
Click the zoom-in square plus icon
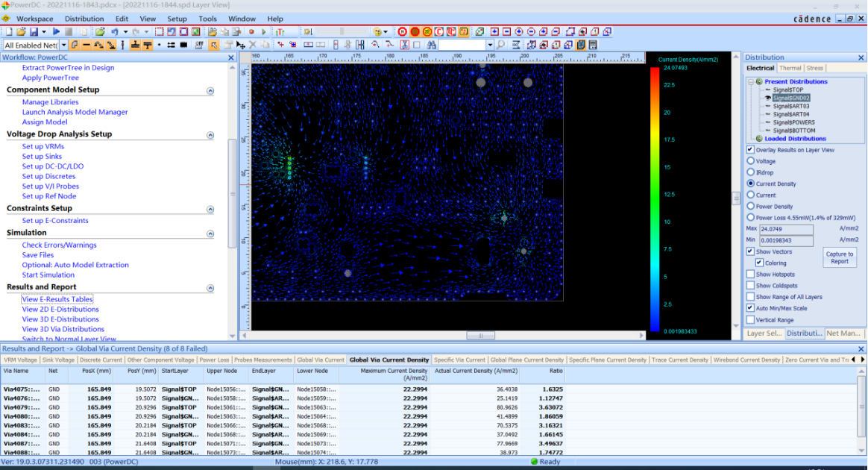pyautogui.click(x=494, y=31)
